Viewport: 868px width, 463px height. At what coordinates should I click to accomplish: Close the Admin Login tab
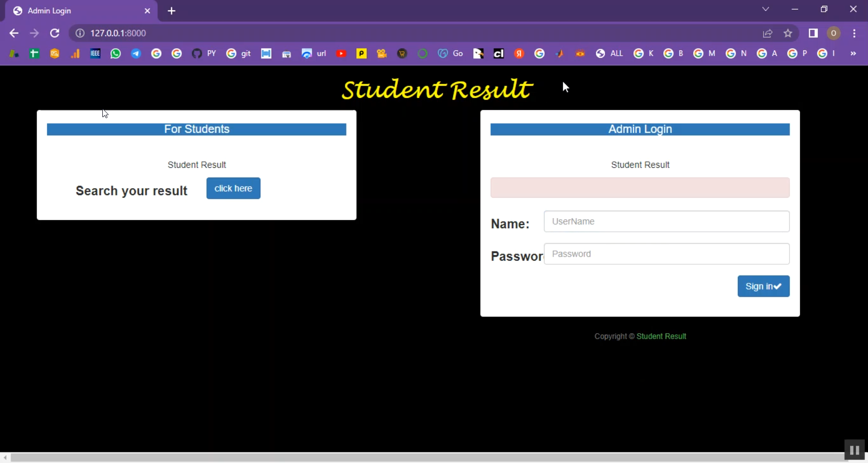(x=147, y=11)
